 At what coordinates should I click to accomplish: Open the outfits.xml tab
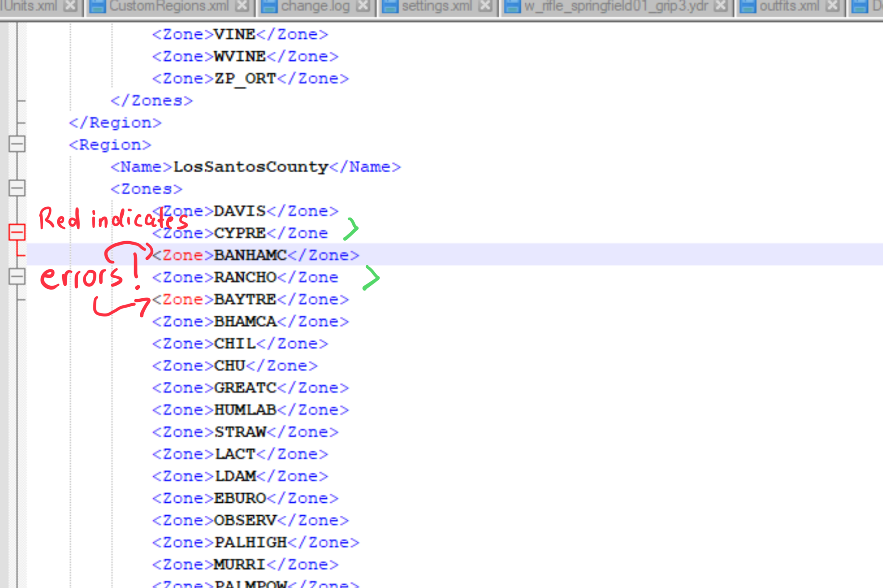pyautogui.click(x=789, y=6)
